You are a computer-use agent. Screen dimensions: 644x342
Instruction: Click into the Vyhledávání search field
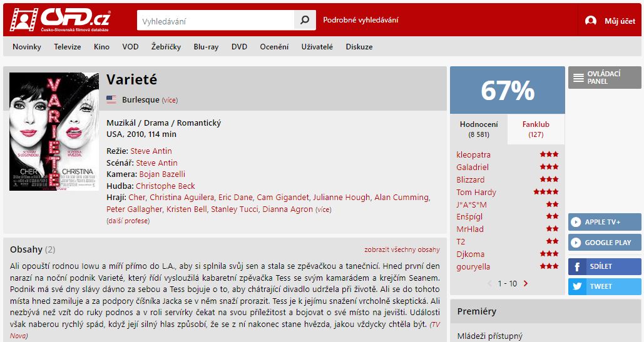pyautogui.click(x=216, y=21)
